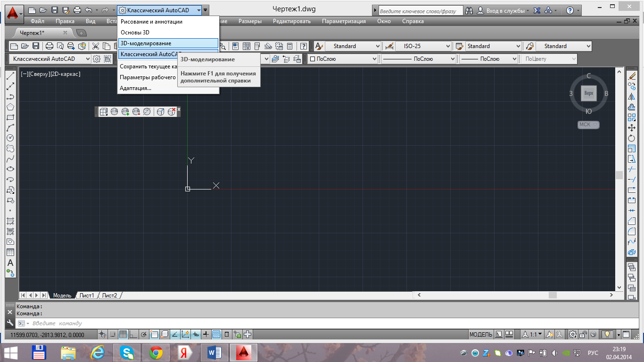Open Skype from the taskbar
This screenshot has height=362, width=644.
click(127, 352)
